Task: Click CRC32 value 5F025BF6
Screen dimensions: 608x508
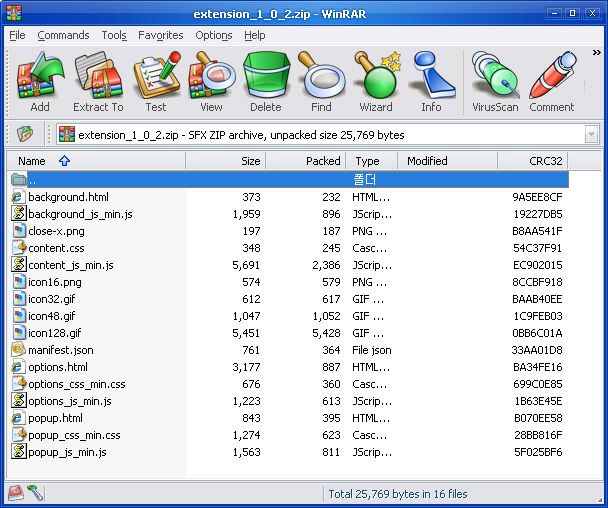Action: click(x=538, y=452)
